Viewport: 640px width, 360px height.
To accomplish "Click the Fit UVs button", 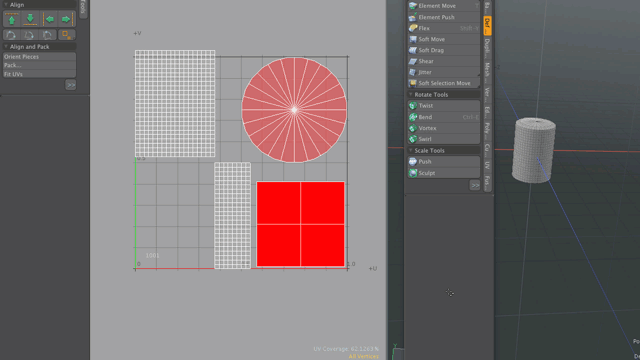I will coord(39,74).
